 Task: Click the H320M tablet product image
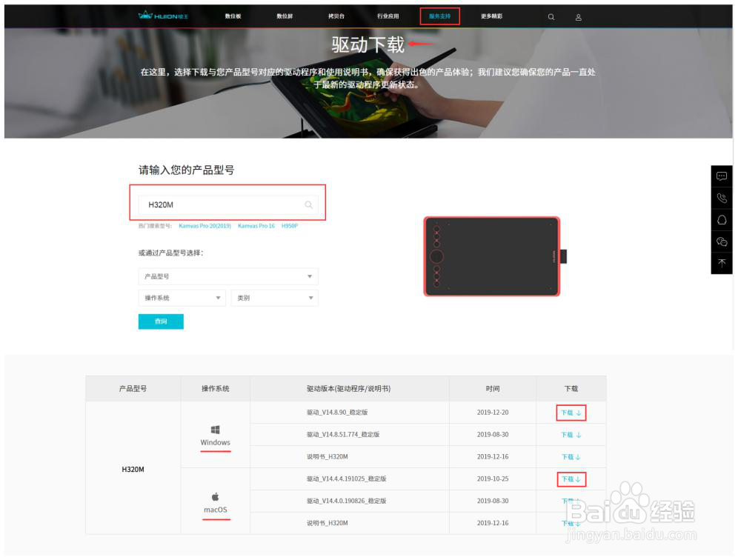pos(494,256)
